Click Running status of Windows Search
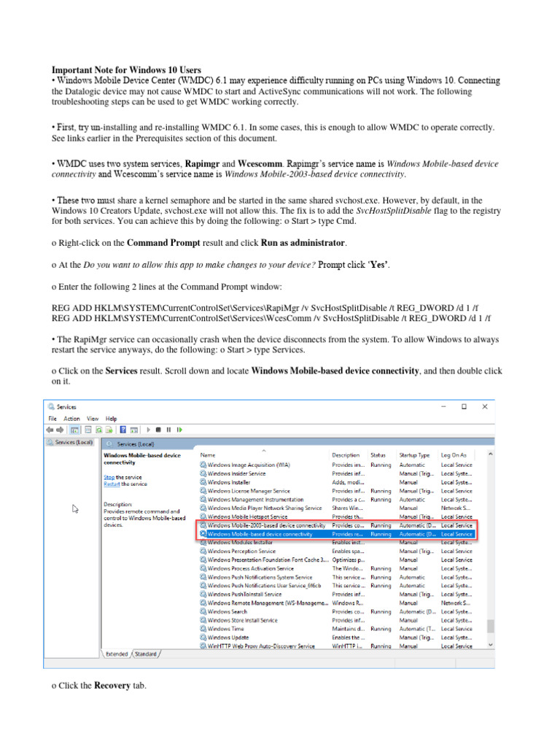This screenshot has height=747, width=560. click(381, 611)
